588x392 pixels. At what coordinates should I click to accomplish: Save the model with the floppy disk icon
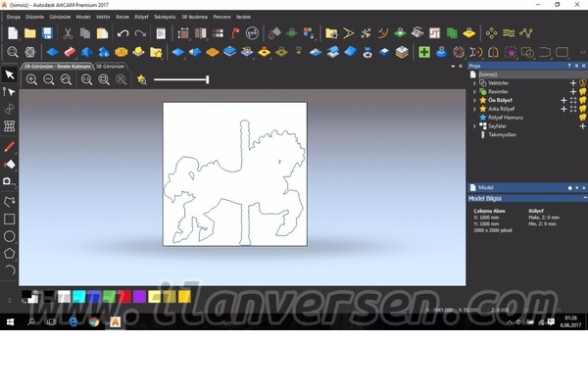click(47, 33)
